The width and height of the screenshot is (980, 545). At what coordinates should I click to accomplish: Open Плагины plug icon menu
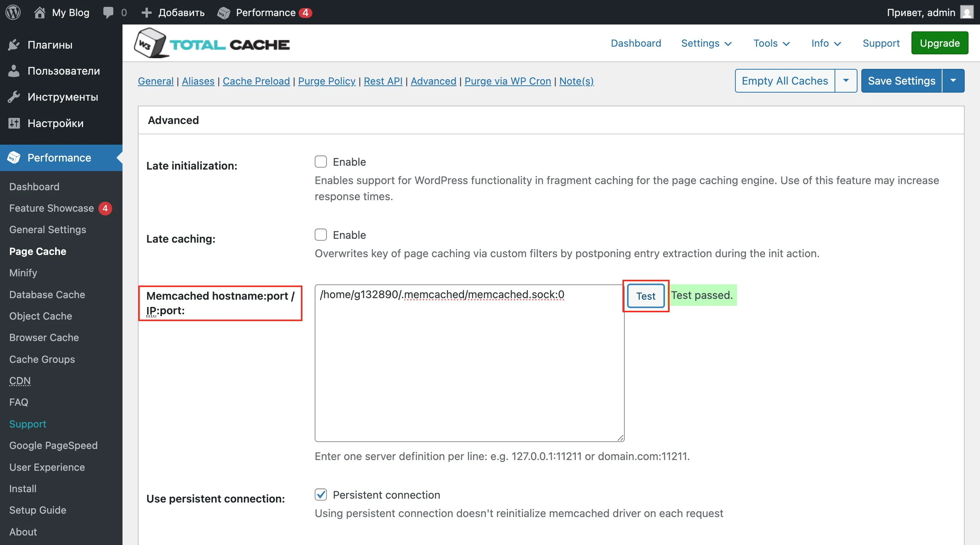(x=14, y=45)
